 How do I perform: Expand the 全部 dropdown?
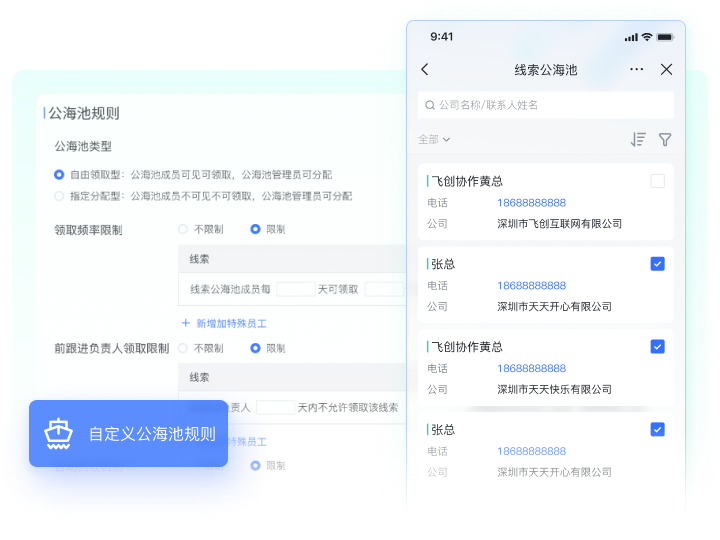coord(434,139)
